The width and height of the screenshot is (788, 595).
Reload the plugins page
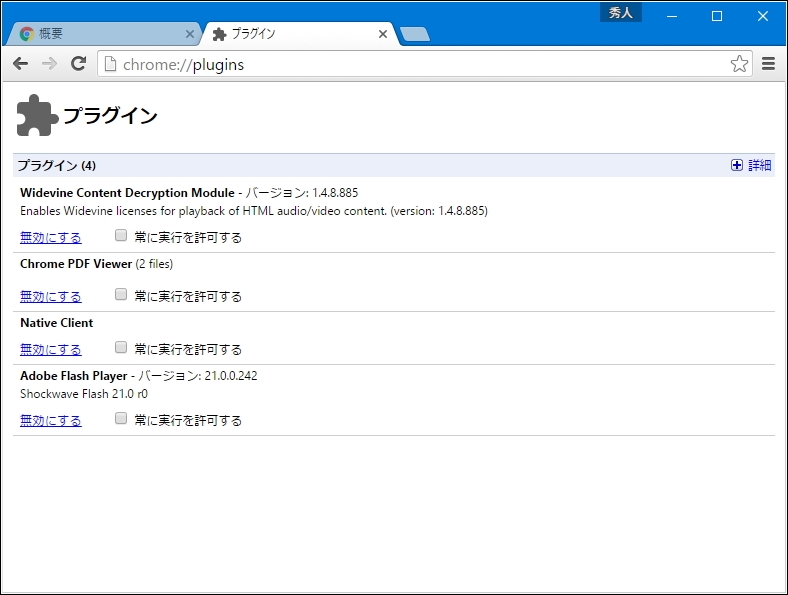click(78, 63)
